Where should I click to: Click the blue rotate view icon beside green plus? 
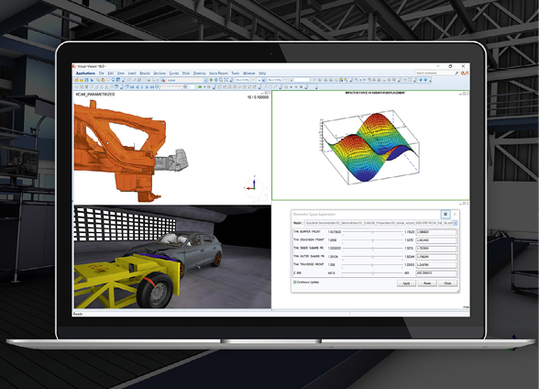click(216, 80)
